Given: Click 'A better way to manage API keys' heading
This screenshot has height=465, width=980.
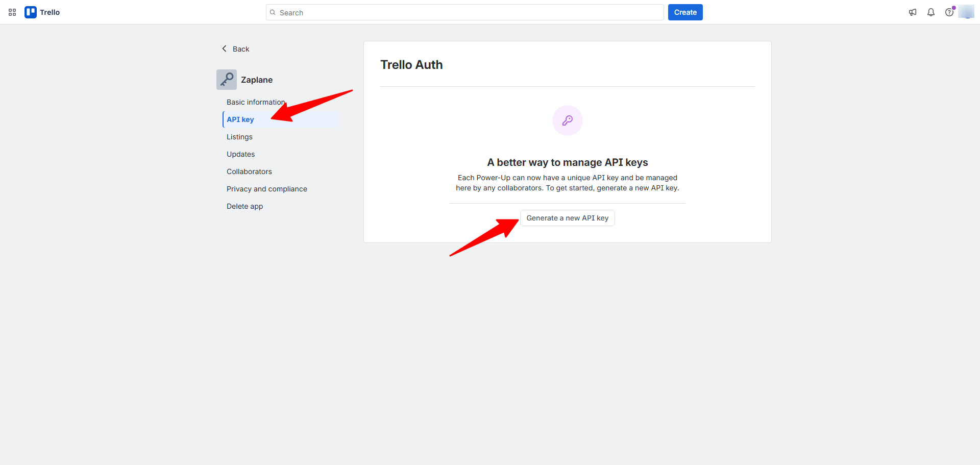Looking at the screenshot, I should [568, 162].
